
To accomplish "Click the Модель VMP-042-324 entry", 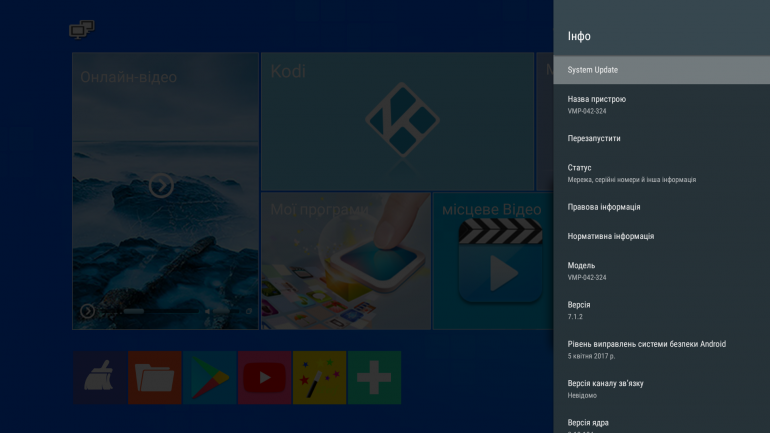I will [661, 270].
